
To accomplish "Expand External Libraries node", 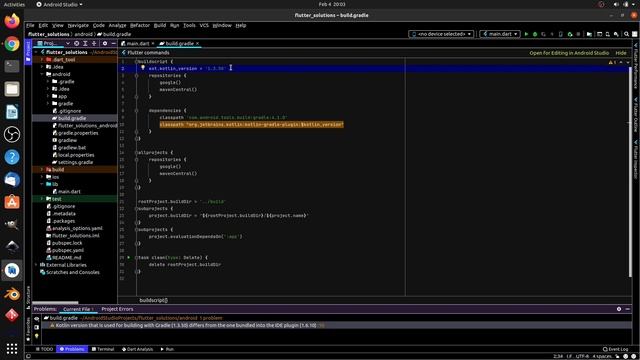I will click(36, 265).
